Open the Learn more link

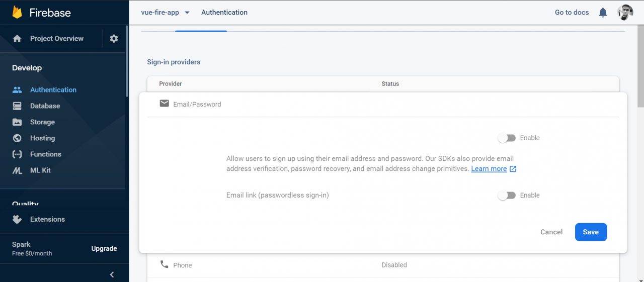[x=489, y=169]
